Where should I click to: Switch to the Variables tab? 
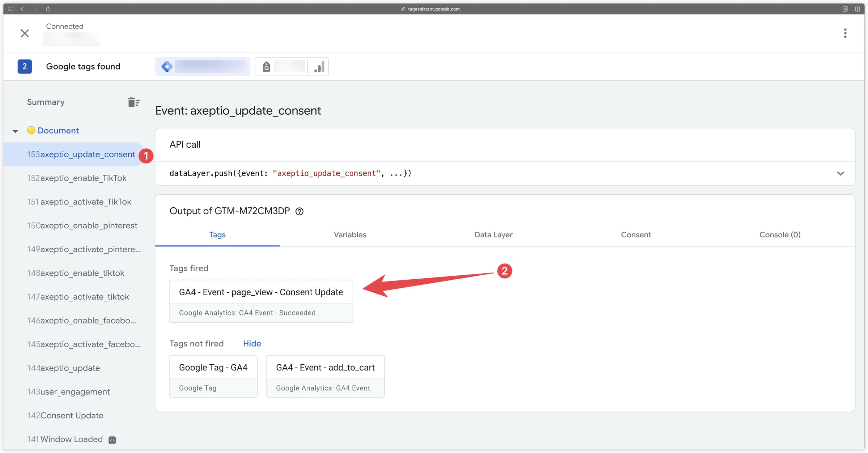point(350,234)
